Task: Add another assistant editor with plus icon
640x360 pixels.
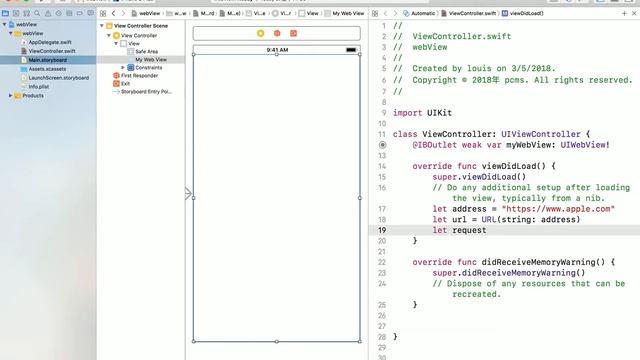Action: 624,13
